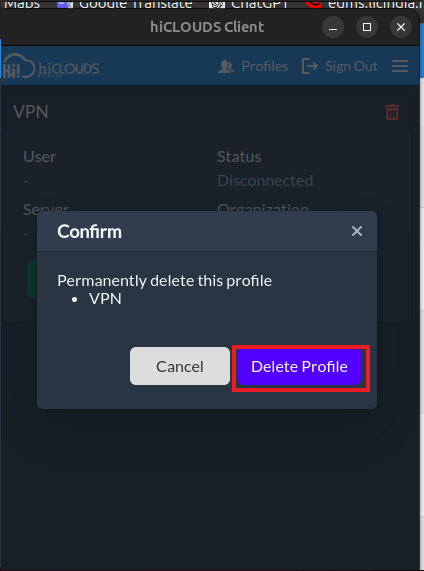
Task: Open the hamburger menu in the header
Action: (x=400, y=66)
